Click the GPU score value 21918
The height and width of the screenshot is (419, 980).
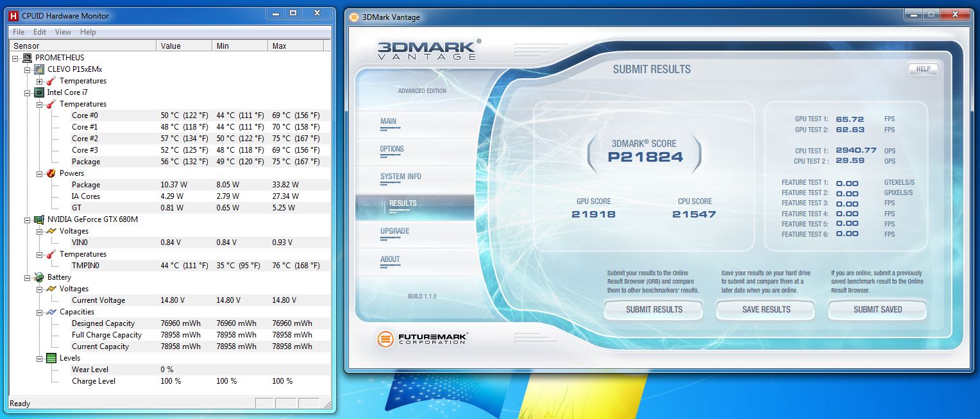593,214
